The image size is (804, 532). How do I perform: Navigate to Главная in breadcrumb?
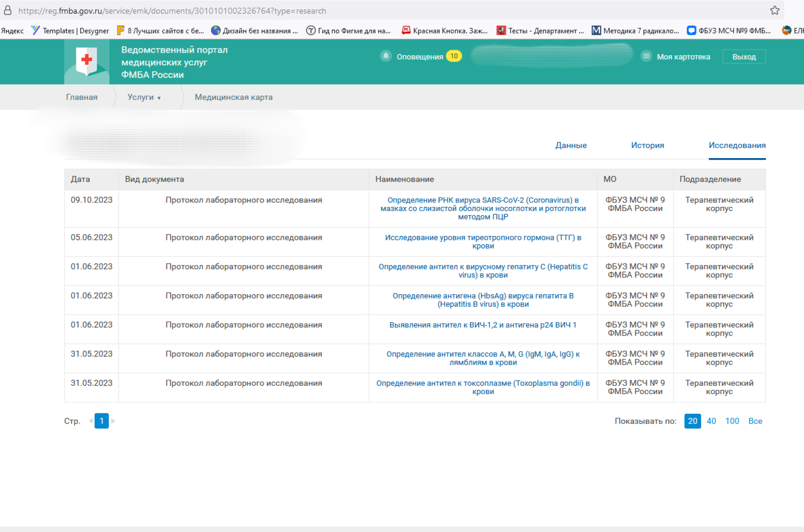tap(82, 97)
